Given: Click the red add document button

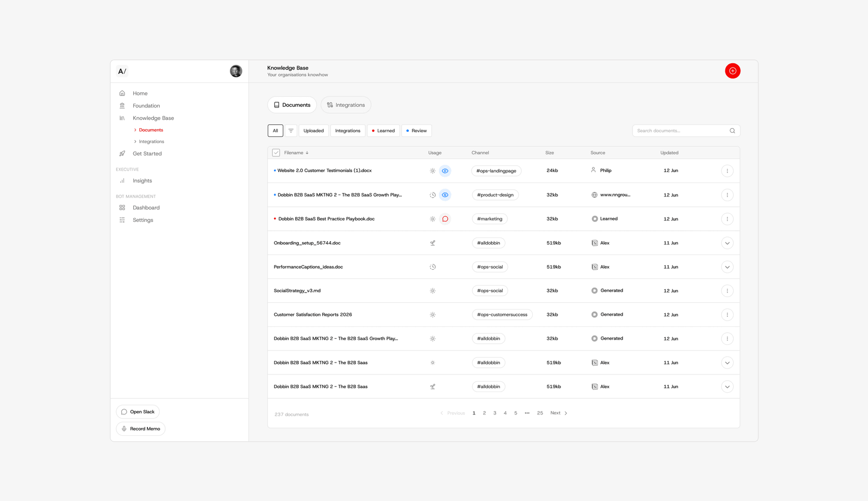Looking at the screenshot, I should pos(732,71).
